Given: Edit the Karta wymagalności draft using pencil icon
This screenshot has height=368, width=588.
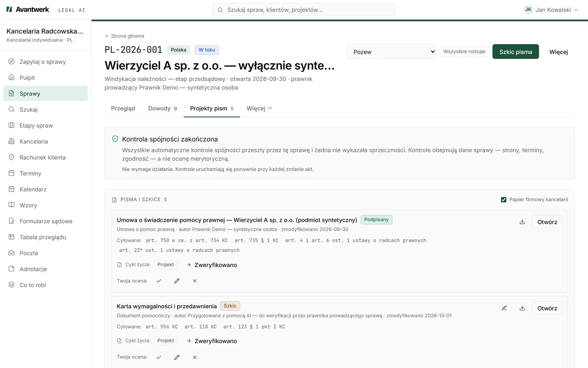Looking at the screenshot, I should point(504,308).
